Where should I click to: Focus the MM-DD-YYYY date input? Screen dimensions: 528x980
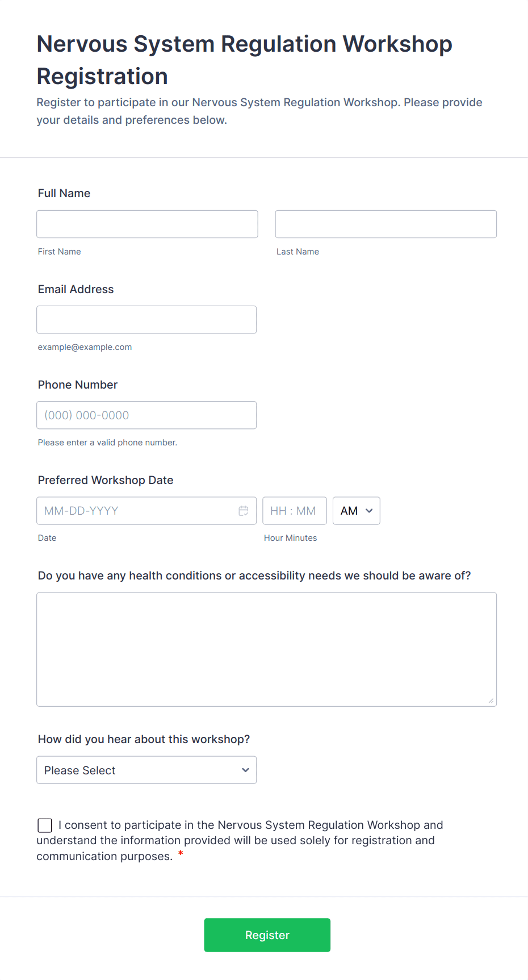pyautogui.click(x=136, y=511)
